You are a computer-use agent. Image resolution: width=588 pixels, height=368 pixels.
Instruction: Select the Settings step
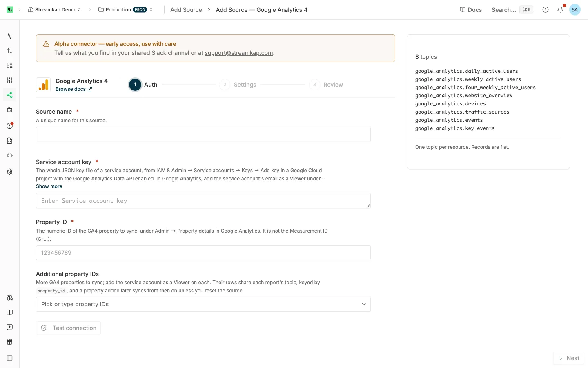point(238,85)
